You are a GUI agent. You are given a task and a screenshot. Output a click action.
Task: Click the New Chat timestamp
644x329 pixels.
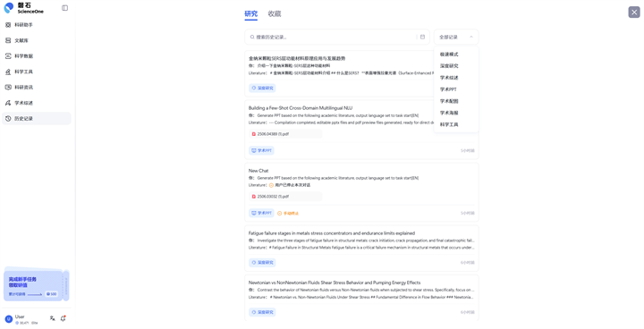coord(468,213)
